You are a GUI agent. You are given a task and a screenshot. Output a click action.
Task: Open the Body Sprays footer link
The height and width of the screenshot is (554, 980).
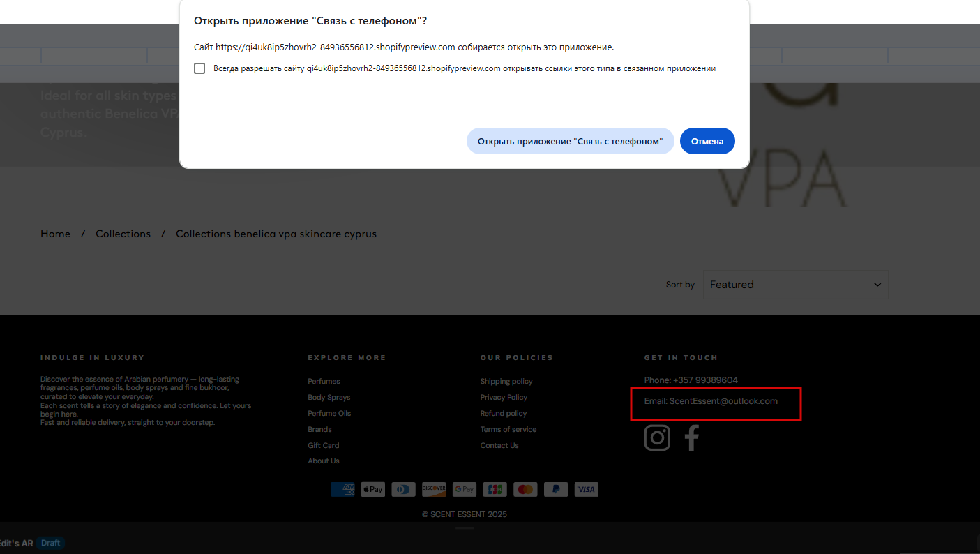point(329,397)
